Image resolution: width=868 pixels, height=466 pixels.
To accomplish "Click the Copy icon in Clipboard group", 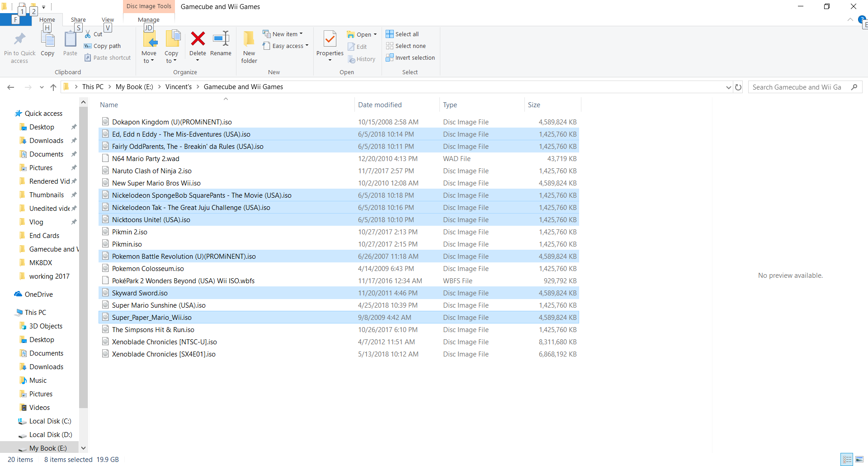I will point(47,39).
